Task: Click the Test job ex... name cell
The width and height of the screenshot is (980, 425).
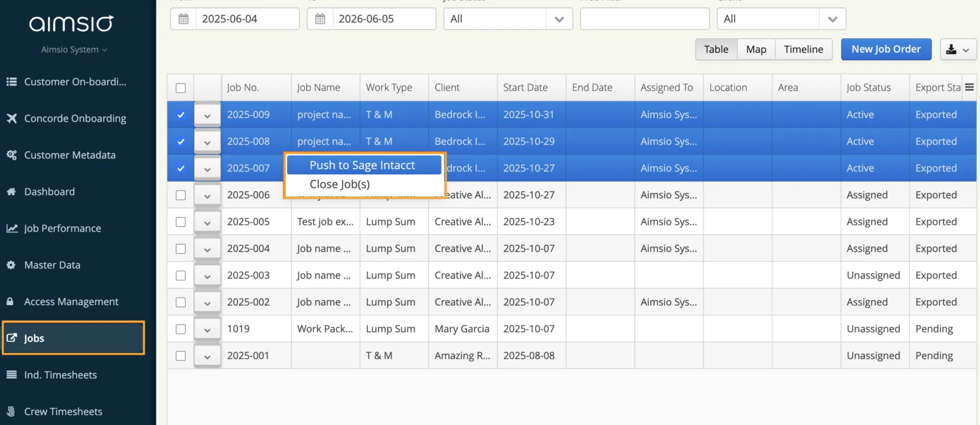Action: click(x=325, y=222)
